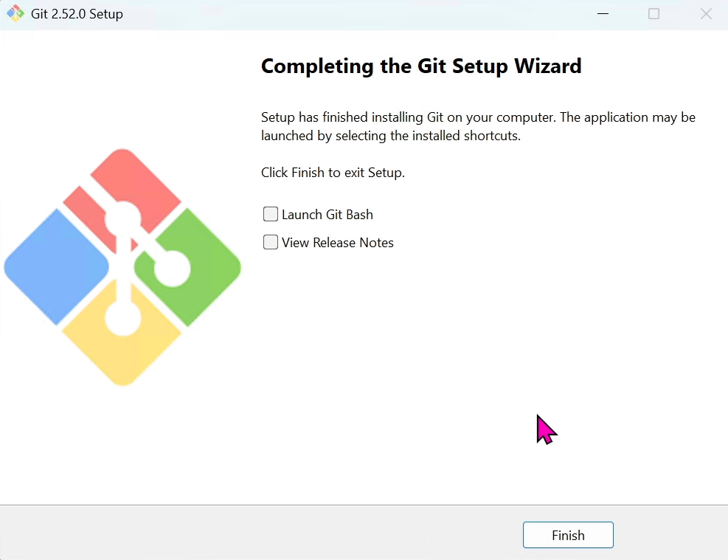Minimize the Git Setup window
Image resolution: width=728 pixels, height=560 pixels.
click(603, 13)
